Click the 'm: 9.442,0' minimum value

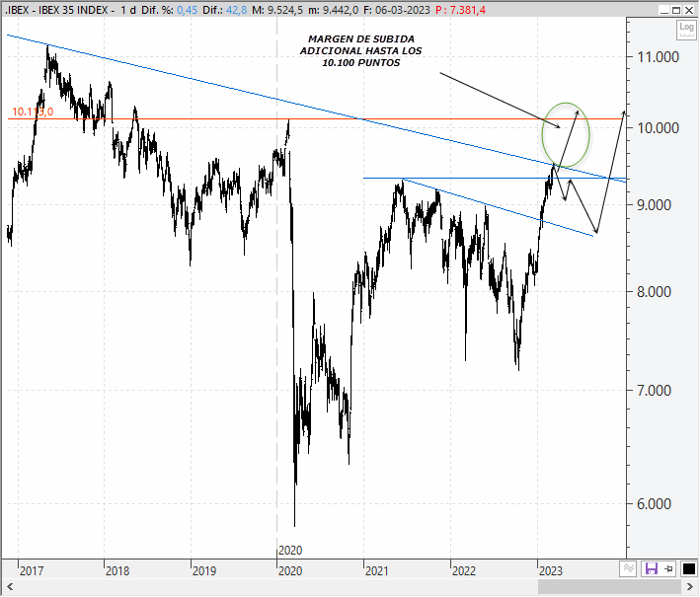334,10
